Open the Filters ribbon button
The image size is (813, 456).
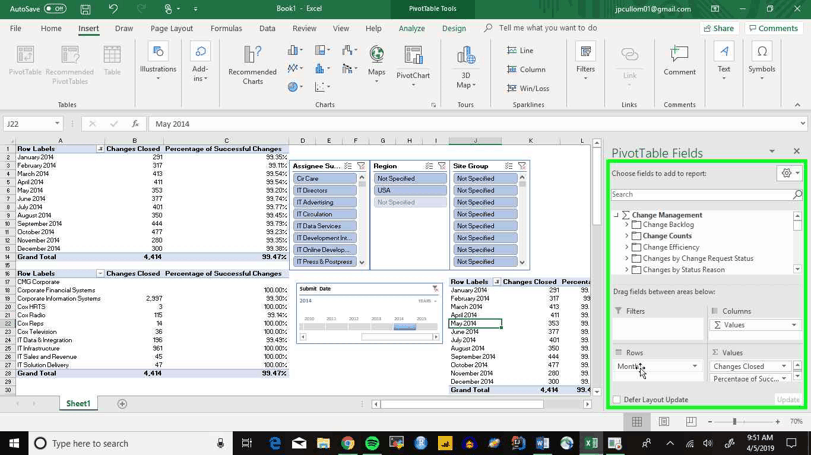click(x=585, y=62)
